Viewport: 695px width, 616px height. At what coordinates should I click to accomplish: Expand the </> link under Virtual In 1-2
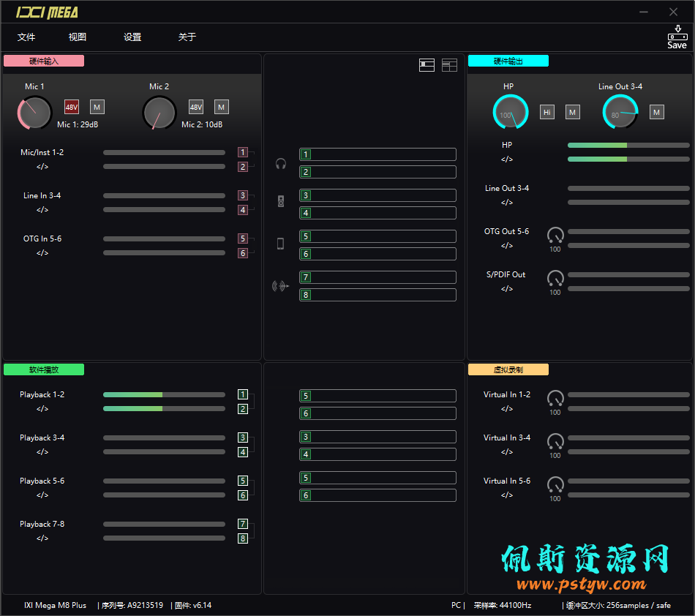point(507,409)
